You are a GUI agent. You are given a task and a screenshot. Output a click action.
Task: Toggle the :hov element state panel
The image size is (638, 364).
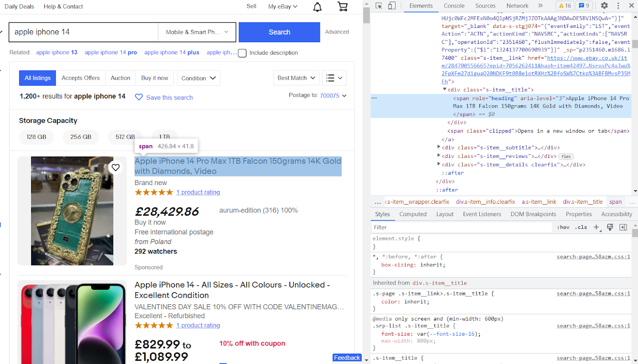click(x=563, y=227)
